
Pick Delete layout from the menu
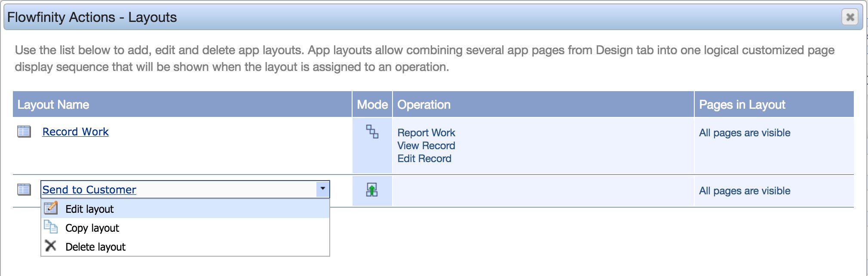click(x=95, y=247)
